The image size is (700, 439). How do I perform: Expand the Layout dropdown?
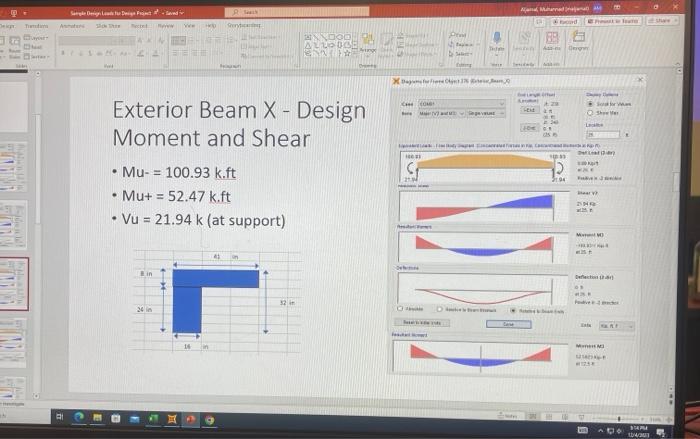[36, 38]
